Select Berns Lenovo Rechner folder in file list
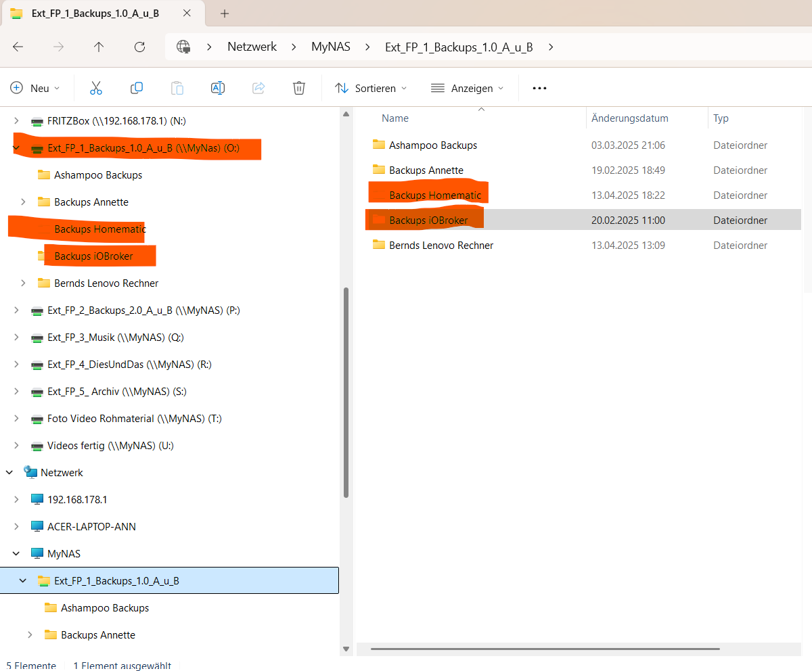 pos(441,246)
